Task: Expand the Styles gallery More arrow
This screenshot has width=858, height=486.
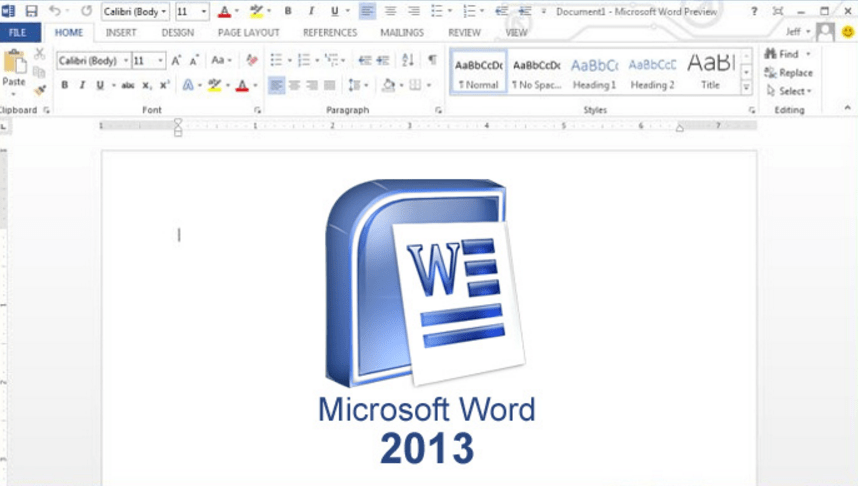Action: pos(746,88)
